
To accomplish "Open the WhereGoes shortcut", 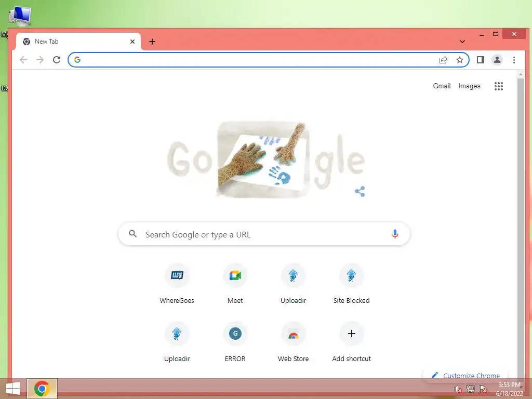I will (x=177, y=284).
